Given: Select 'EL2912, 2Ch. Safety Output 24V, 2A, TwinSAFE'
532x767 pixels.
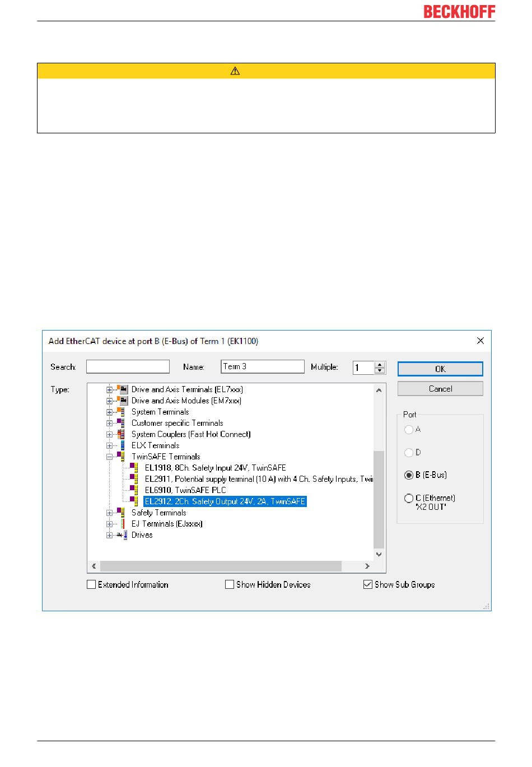Looking at the screenshot, I should pyautogui.click(x=225, y=501).
